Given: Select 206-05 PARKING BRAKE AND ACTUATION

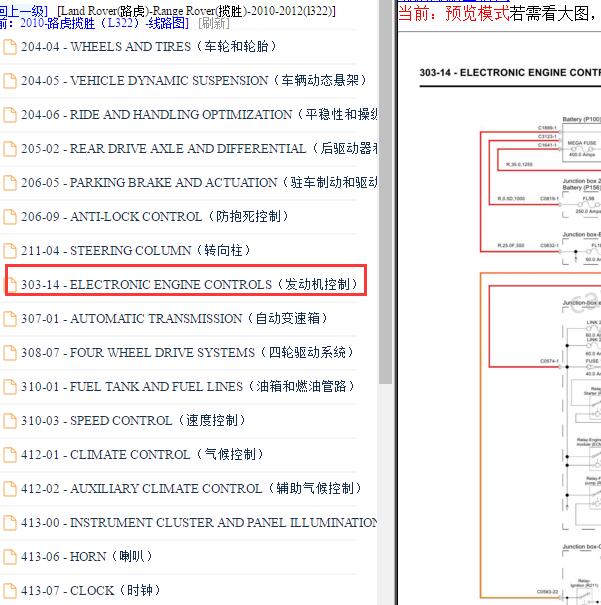Looking at the screenshot, I should pos(199,183).
